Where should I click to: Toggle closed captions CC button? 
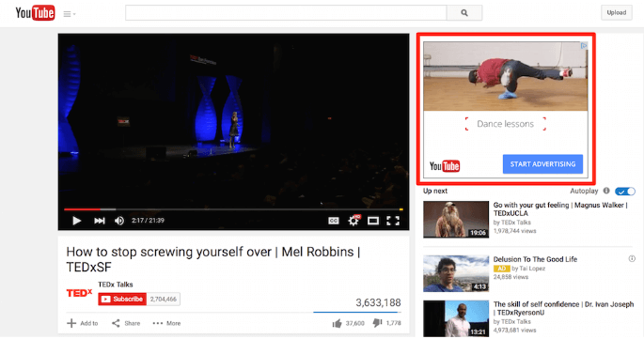tap(334, 221)
